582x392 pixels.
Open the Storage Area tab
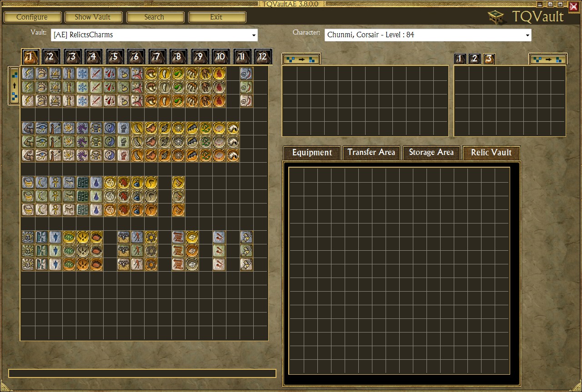431,153
